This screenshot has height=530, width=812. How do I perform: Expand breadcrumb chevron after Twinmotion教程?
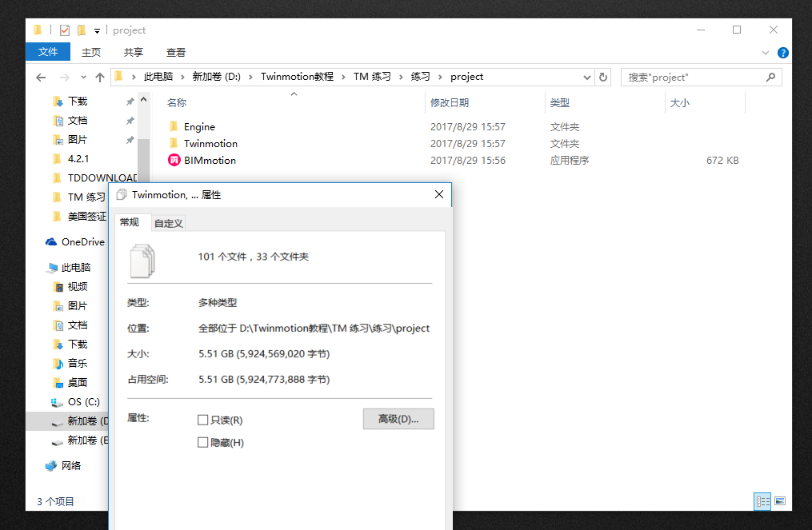[343, 77]
